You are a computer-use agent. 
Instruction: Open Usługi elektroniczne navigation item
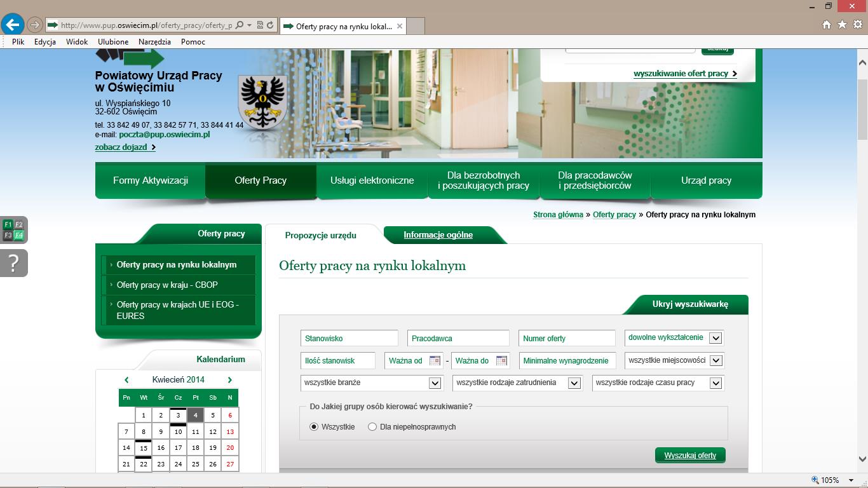point(372,180)
